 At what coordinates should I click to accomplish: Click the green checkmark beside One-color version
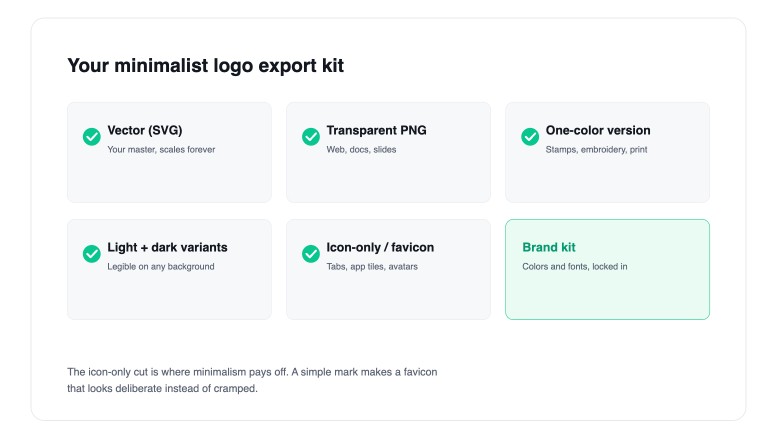pyautogui.click(x=530, y=137)
